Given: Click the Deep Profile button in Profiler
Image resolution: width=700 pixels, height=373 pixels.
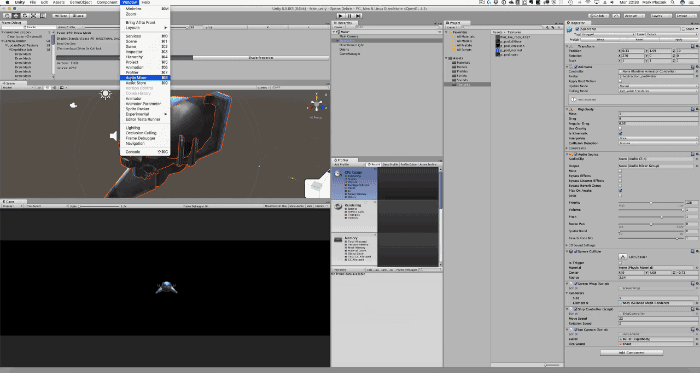Looking at the screenshot, I should click(x=390, y=164).
